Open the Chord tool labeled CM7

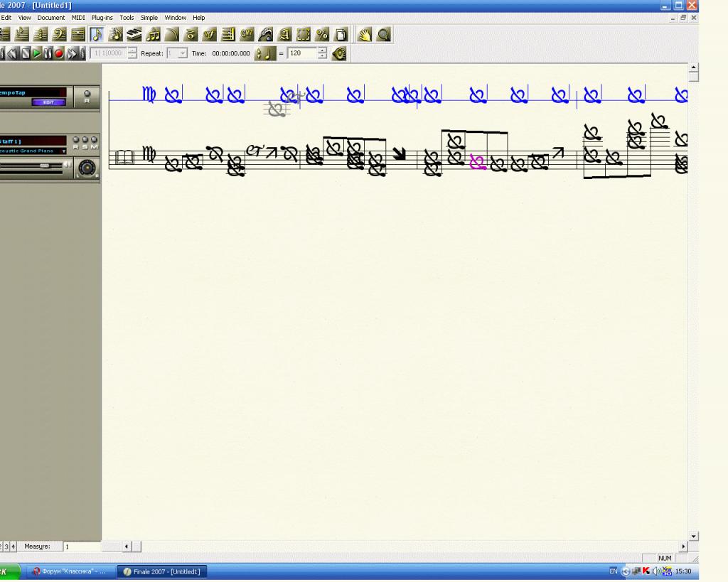[x=247, y=34]
